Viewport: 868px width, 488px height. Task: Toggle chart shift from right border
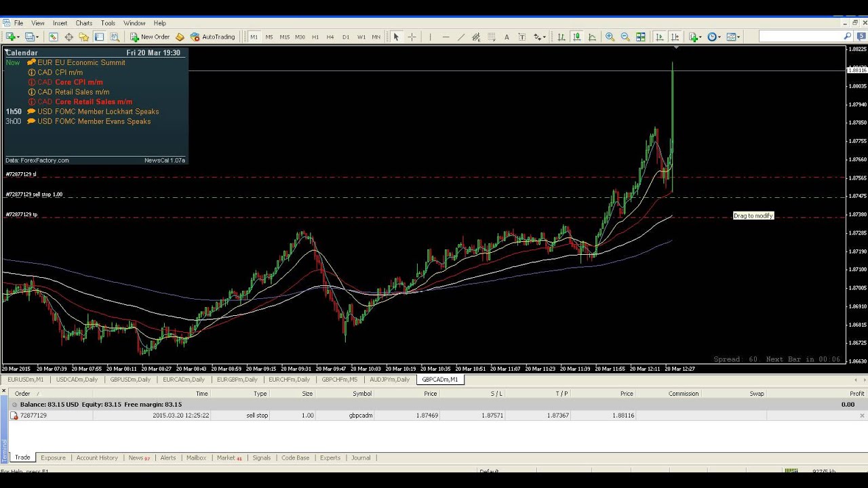(675, 37)
